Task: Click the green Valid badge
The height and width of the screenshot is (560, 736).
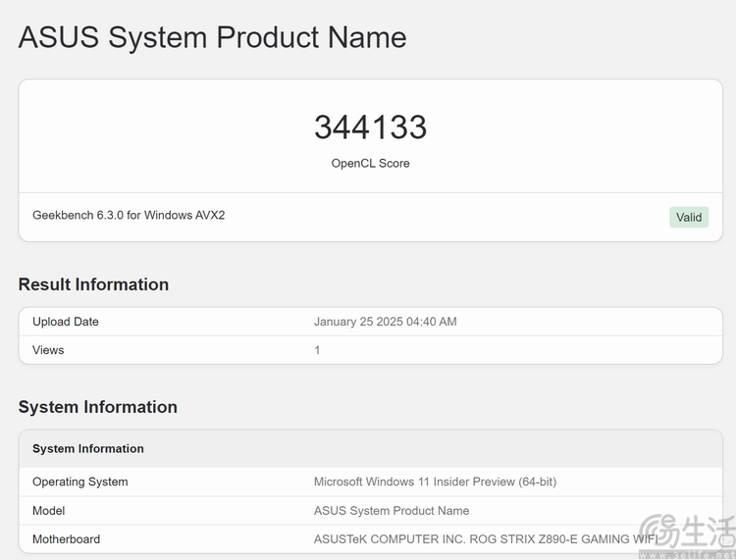Action: coord(689,217)
